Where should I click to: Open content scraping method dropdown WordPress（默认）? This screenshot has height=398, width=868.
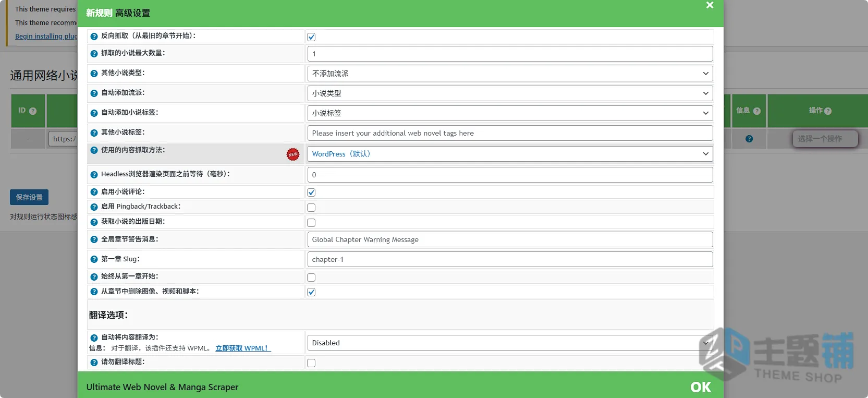click(x=510, y=154)
